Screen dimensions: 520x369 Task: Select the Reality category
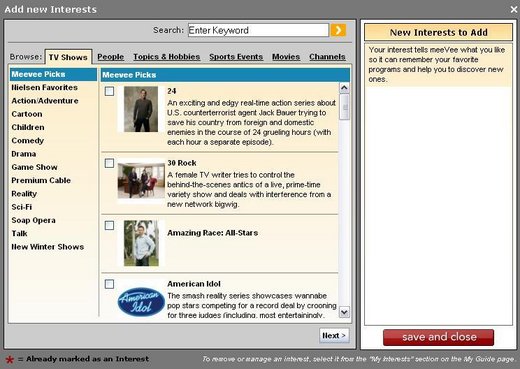tap(24, 194)
